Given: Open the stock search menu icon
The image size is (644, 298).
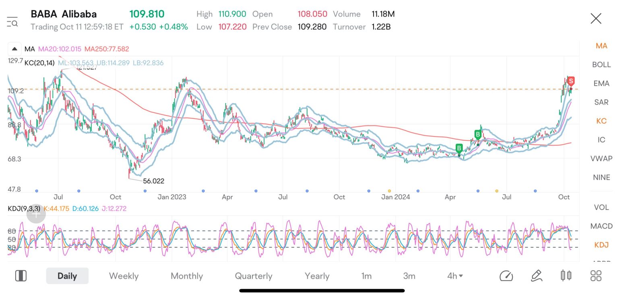Looking at the screenshot, I should (12, 22).
